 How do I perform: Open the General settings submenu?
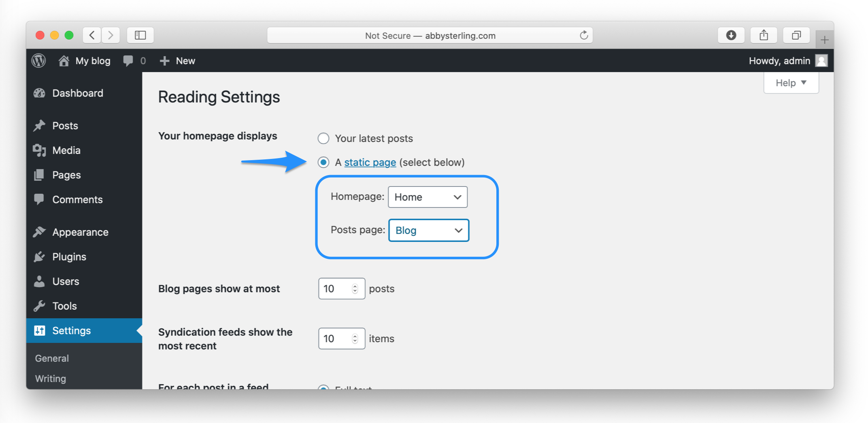point(51,358)
